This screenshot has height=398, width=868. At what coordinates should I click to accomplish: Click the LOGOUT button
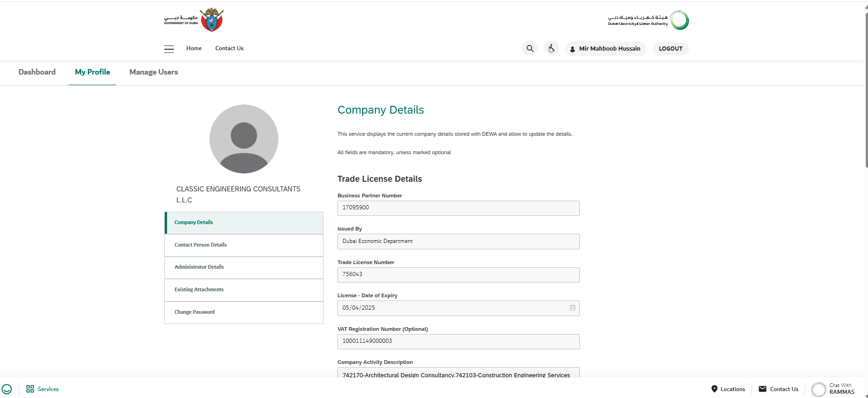pos(670,49)
